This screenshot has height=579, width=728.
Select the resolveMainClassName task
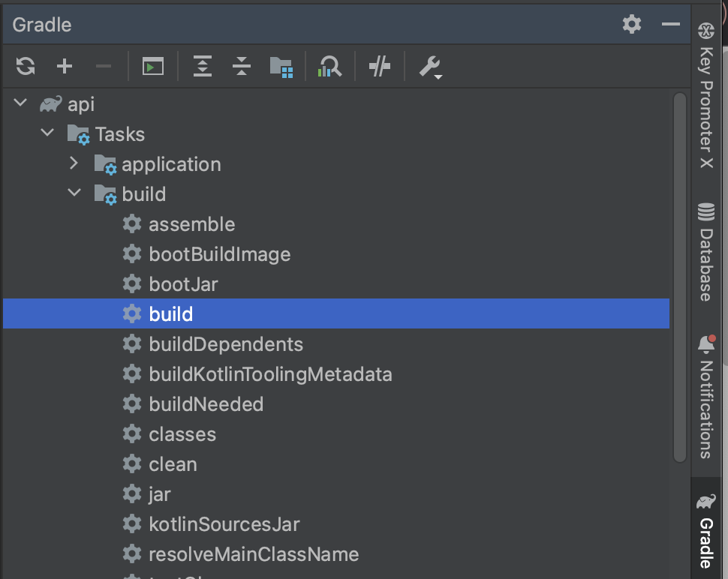coord(336,554)
